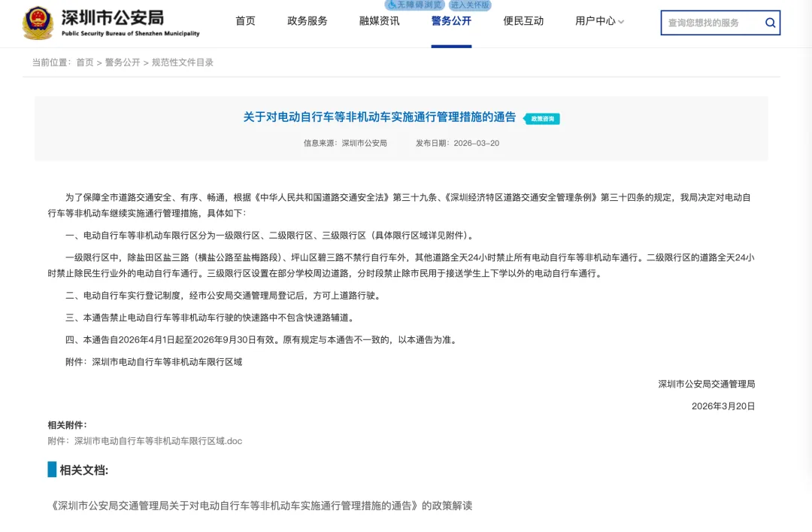
Task: Open the 便民互动 navigation tab
Action: [523, 21]
